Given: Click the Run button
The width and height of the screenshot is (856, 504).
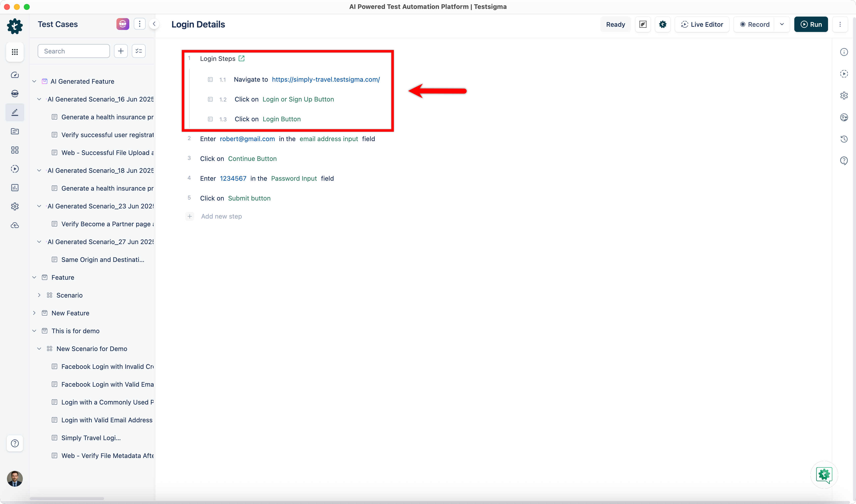Looking at the screenshot, I should point(811,25).
